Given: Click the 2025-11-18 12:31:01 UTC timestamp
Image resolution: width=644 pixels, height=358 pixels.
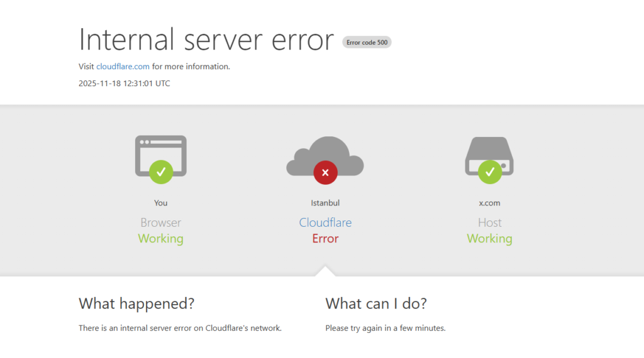Looking at the screenshot, I should (x=124, y=84).
